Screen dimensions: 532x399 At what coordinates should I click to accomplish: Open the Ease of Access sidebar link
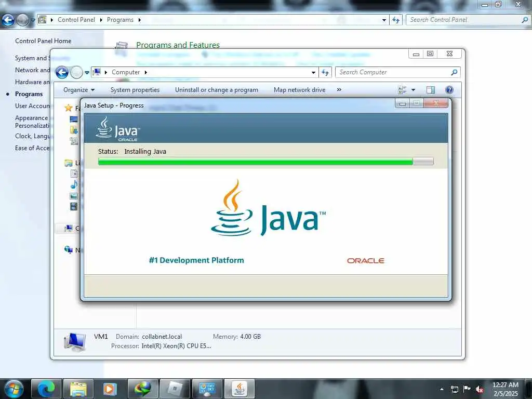pyautogui.click(x=32, y=148)
